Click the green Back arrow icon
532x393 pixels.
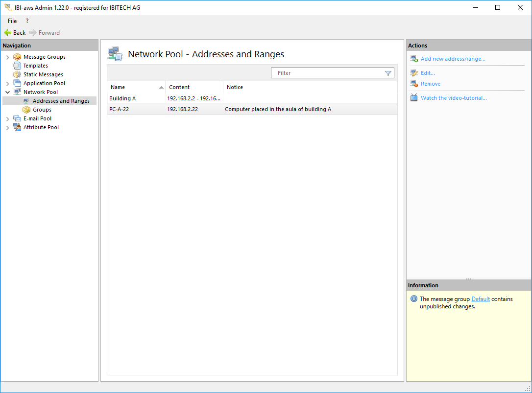pos(8,33)
